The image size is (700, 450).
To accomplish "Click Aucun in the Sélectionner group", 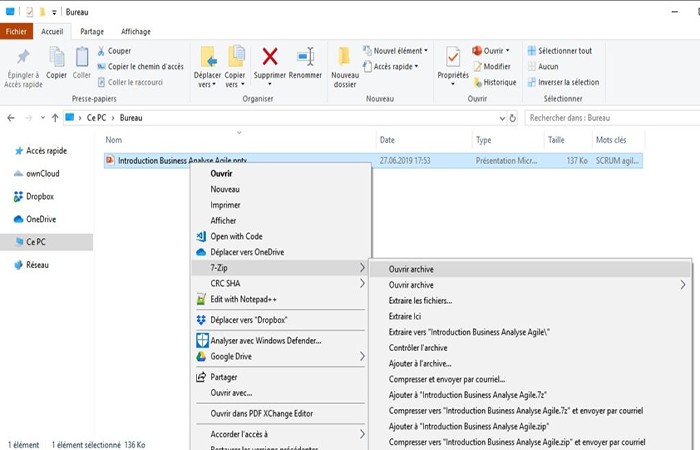I will tap(543, 67).
